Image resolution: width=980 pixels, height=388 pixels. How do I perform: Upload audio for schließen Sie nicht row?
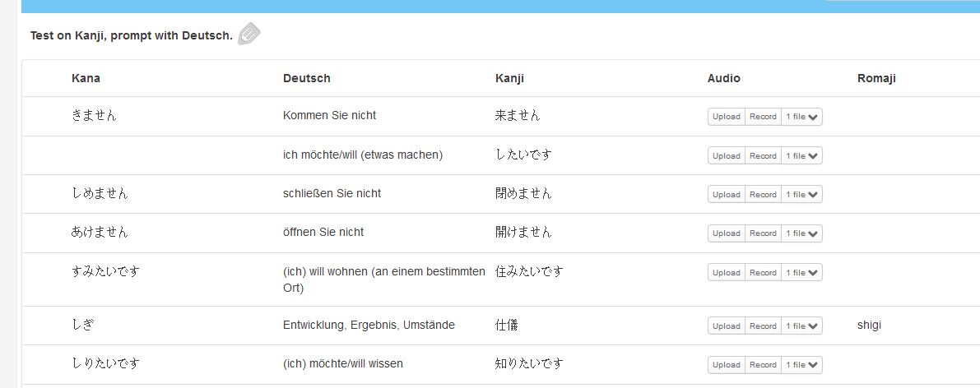tap(727, 194)
